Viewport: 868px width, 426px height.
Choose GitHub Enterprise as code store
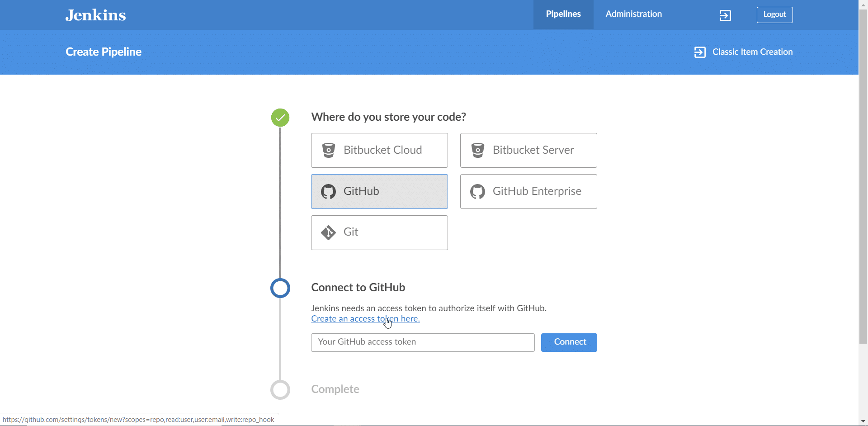[528, 191]
